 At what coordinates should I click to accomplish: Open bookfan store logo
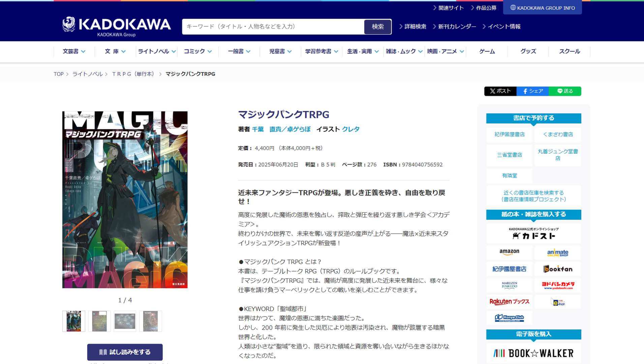[x=558, y=269]
